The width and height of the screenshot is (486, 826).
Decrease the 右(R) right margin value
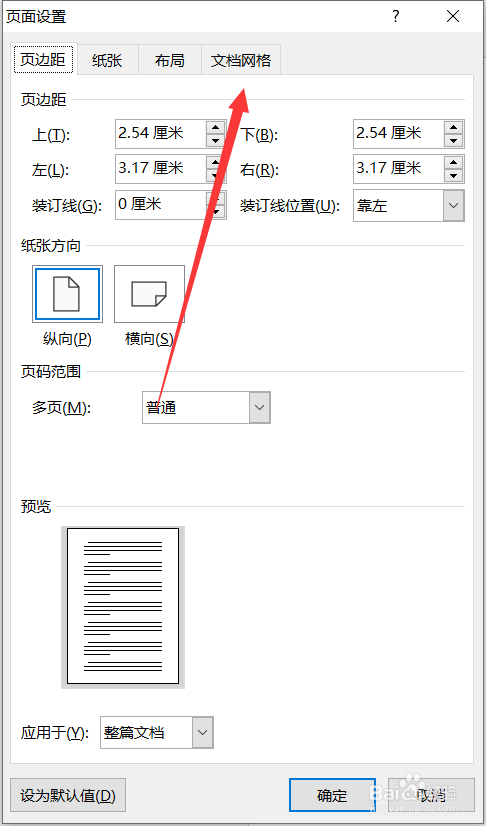[454, 176]
